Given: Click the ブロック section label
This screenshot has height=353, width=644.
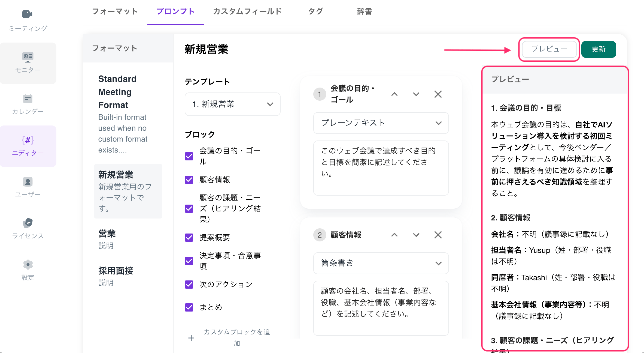Looking at the screenshot, I should click(200, 134).
